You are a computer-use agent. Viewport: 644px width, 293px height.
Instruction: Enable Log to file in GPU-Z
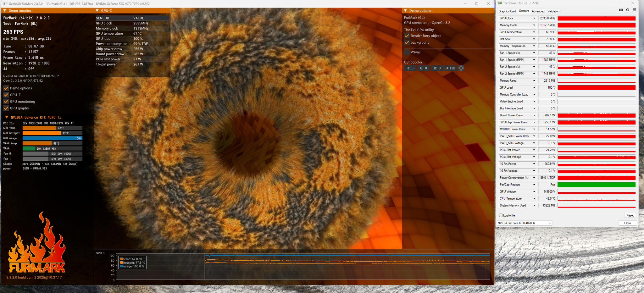coord(501,215)
